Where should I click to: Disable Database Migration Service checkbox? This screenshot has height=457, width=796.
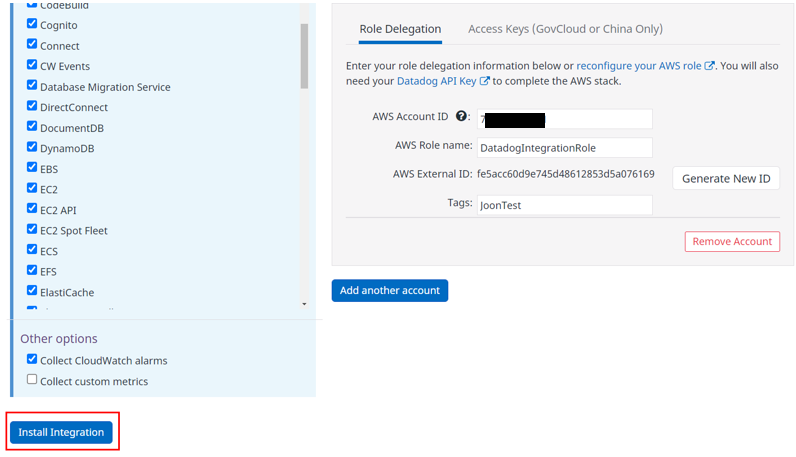pyautogui.click(x=32, y=85)
